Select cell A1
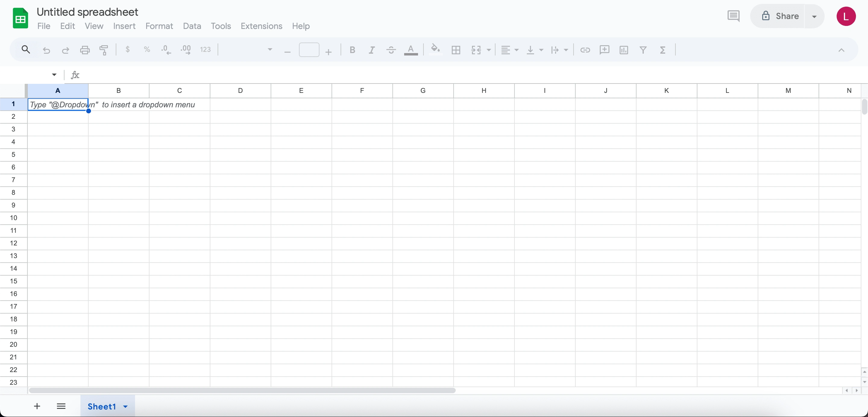The height and width of the screenshot is (417, 868). (58, 105)
